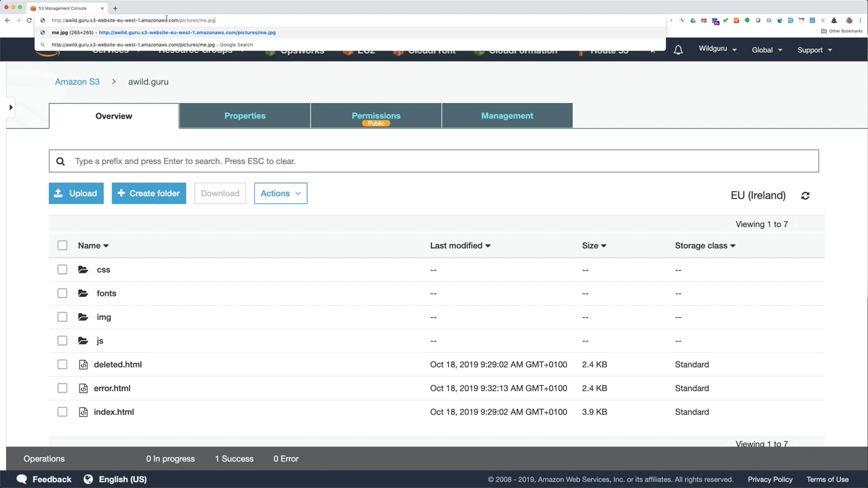Sort by Storage class column
Viewport: 868px width, 488px height.
[705, 245]
